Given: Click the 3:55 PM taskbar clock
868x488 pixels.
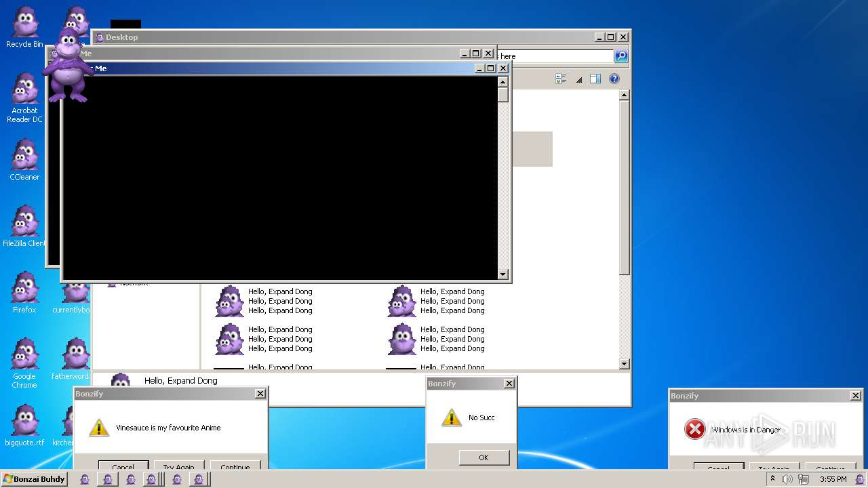Looking at the screenshot, I should pos(833,479).
